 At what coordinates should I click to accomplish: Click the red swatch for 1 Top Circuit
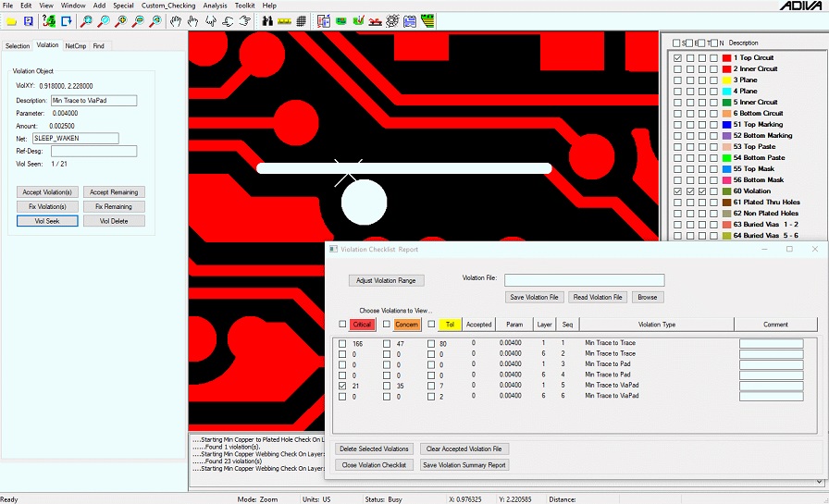coord(726,57)
